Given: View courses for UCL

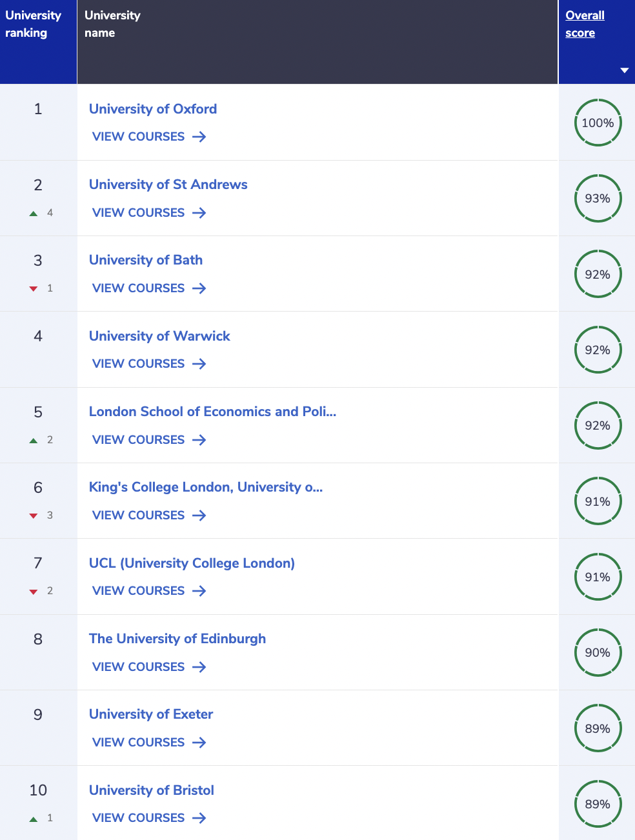Looking at the screenshot, I should [149, 591].
